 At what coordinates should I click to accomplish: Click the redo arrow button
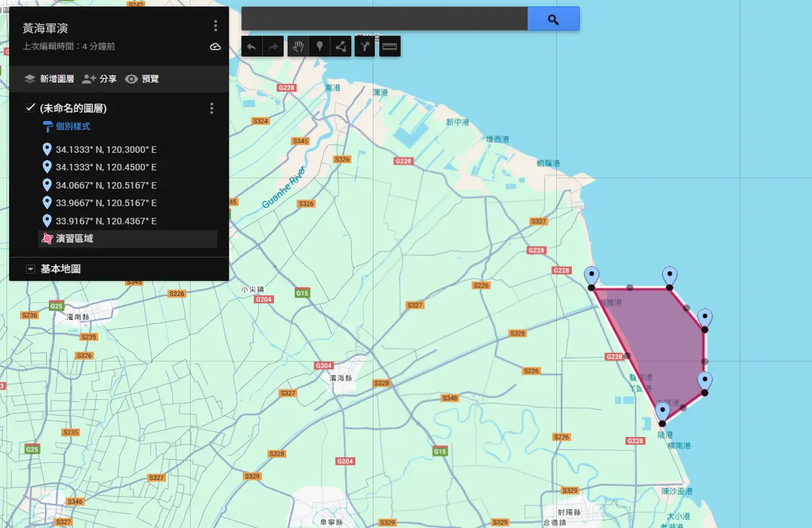coord(273,46)
